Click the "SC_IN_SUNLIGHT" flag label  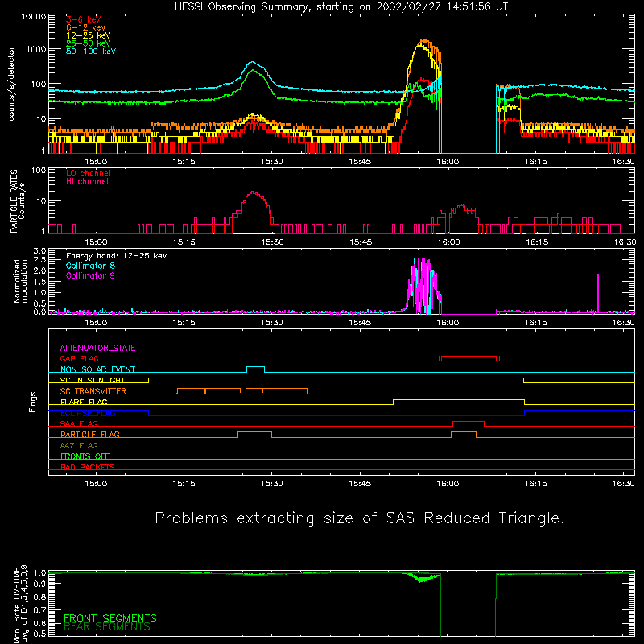tap(93, 380)
